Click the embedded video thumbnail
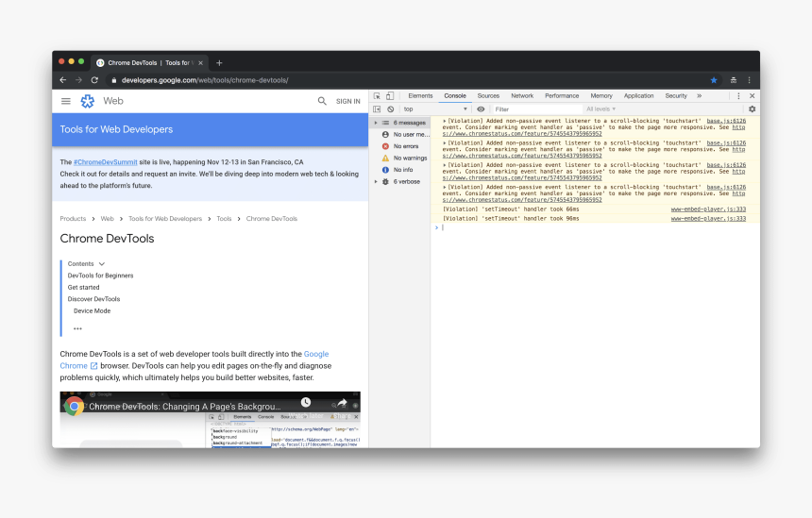The height and width of the screenshot is (518, 812). click(210, 420)
